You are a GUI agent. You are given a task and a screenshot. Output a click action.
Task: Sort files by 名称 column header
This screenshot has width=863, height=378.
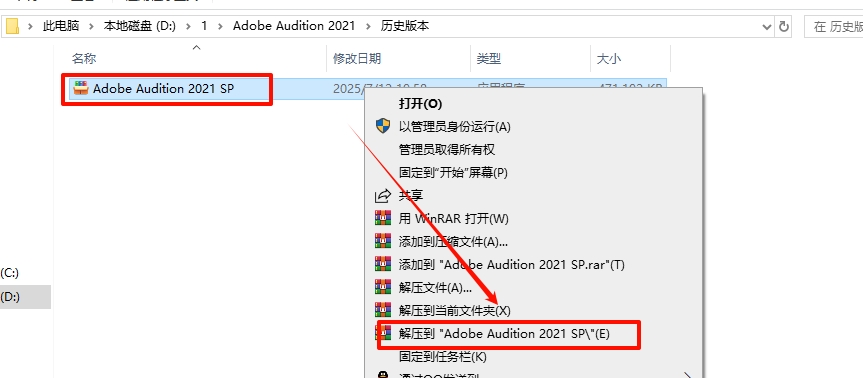click(84, 59)
